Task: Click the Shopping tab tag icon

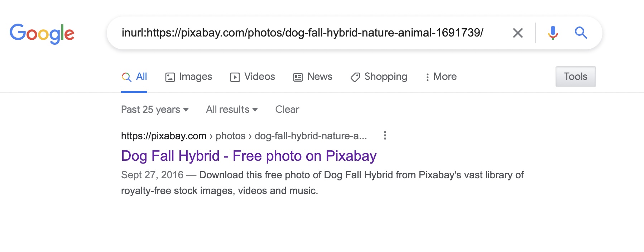Action: (x=355, y=77)
